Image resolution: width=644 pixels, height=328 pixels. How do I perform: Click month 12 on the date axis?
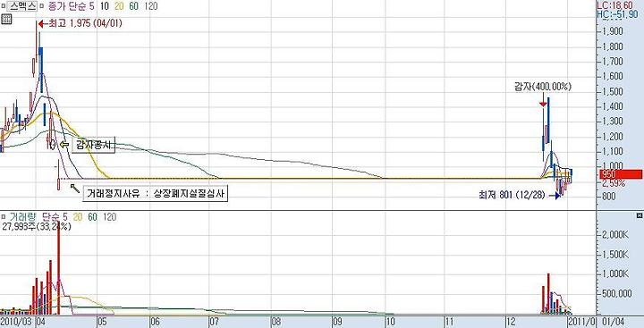click(511, 323)
